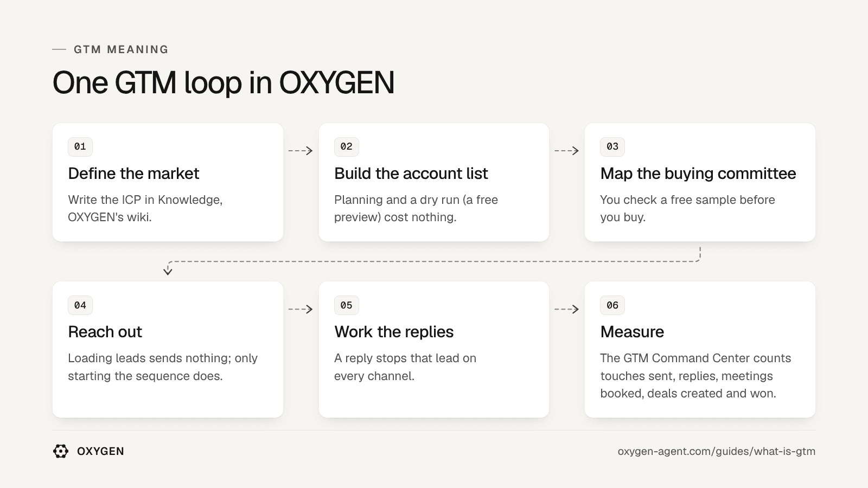Click 'Loading leads sends nothing' description
This screenshot has height=488, width=868.
[x=163, y=367]
